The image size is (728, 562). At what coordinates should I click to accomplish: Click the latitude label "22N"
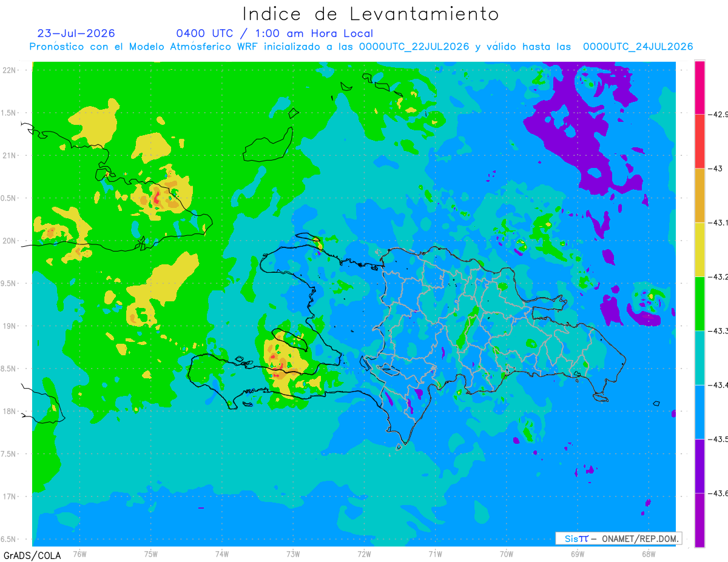(x=10, y=70)
